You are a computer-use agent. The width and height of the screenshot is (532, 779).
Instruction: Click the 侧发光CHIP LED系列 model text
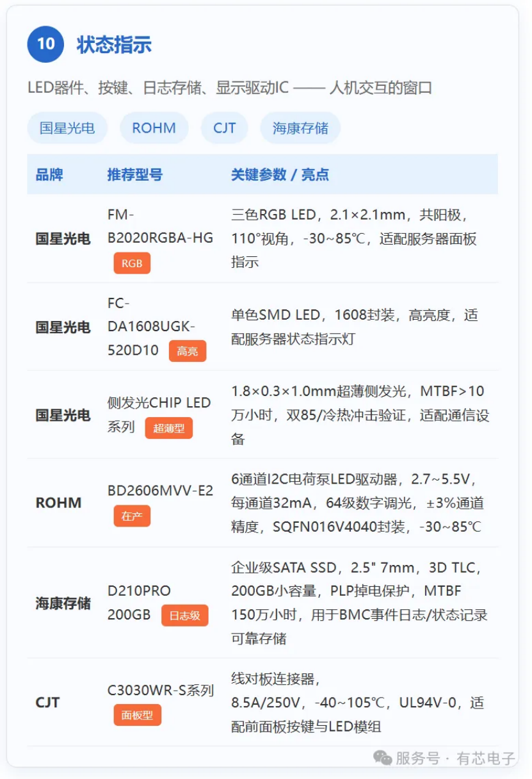(x=159, y=414)
